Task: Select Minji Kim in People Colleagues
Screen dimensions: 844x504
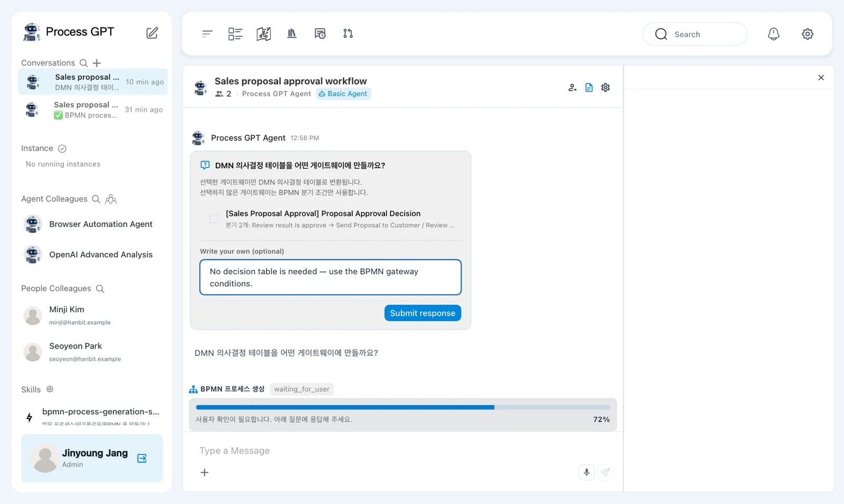Action: point(93,315)
